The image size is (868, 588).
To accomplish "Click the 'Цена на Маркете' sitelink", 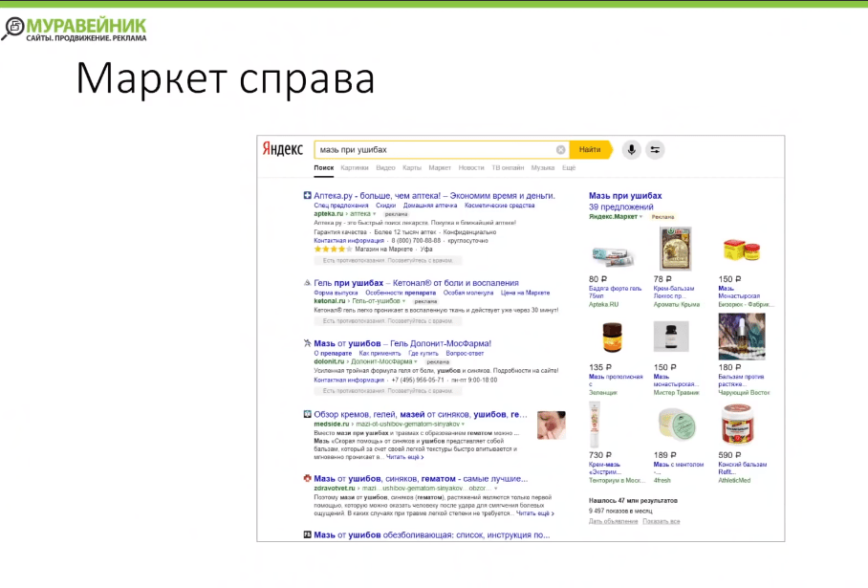I will (x=526, y=293).
